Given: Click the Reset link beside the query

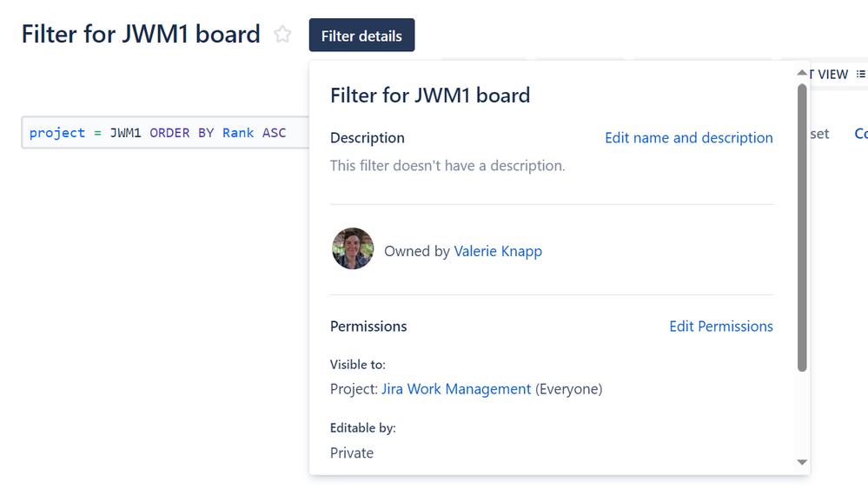Looking at the screenshot, I should pyautogui.click(x=819, y=134).
